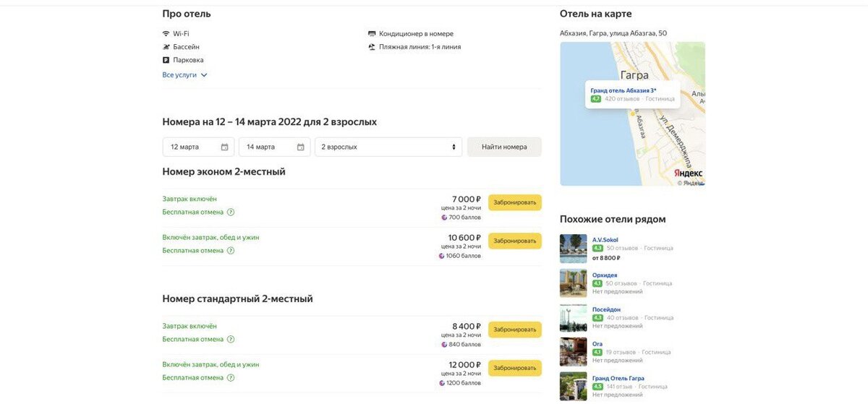Click the beach line (Пляжная линия) icon

[x=372, y=47]
